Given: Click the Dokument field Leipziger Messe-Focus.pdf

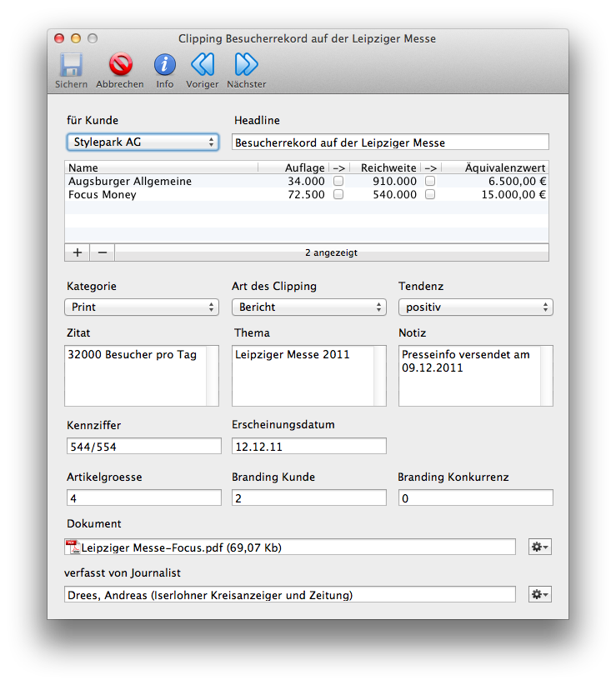Looking at the screenshot, I should tap(290, 547).
